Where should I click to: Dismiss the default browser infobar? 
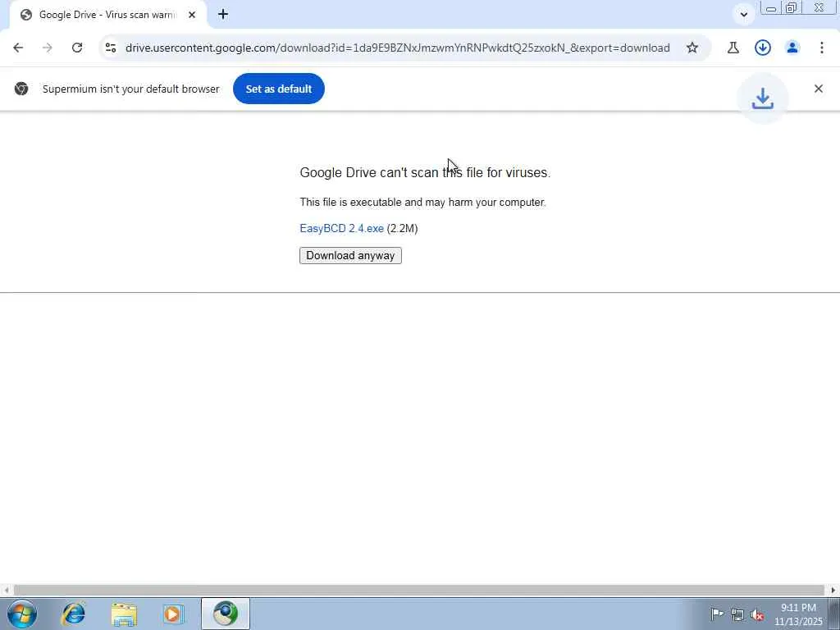tap(818, 89)
